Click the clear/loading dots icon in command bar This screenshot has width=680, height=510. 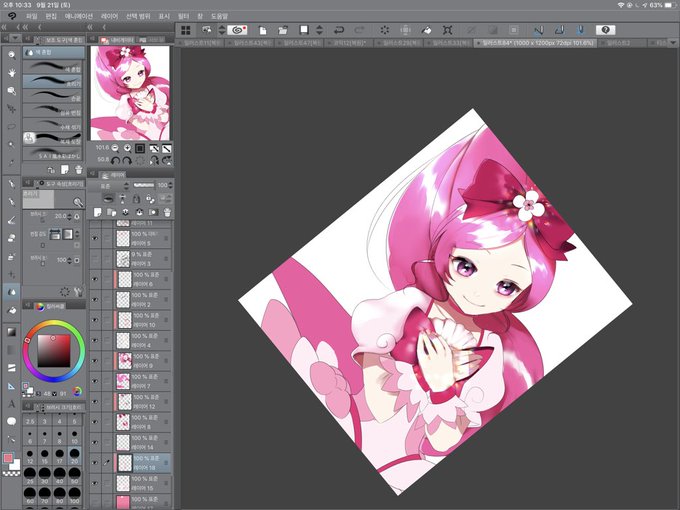click(x=384, y=30)
